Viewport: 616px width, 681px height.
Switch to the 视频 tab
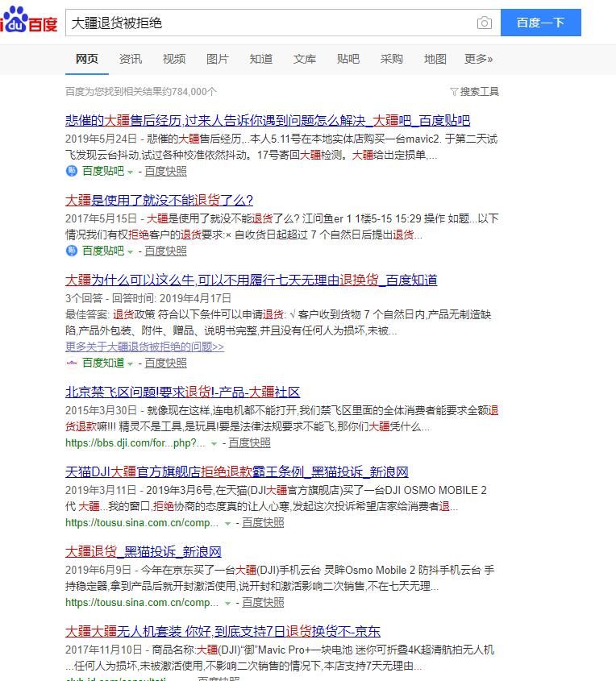174,59
